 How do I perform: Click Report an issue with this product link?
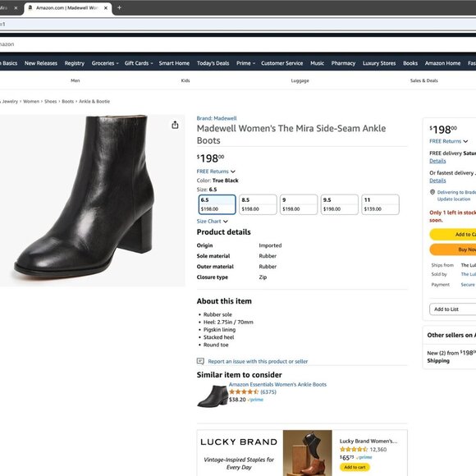click(x=258, y=361)
